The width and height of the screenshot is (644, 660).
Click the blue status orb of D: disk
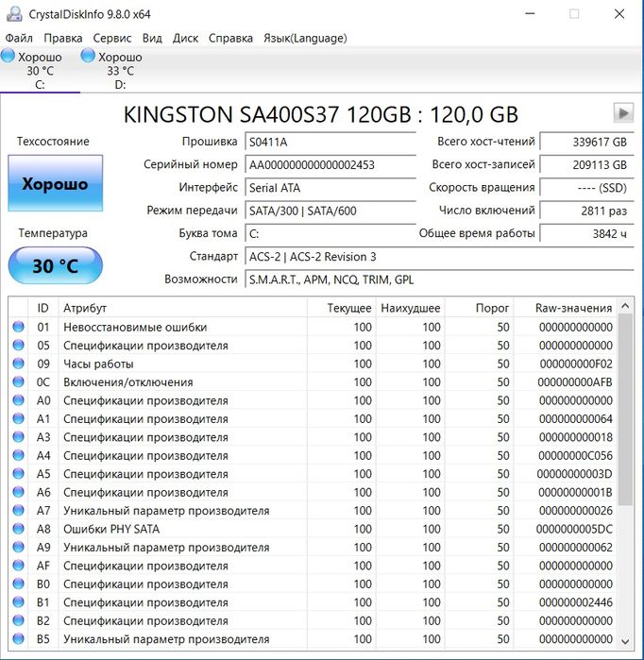click(88, 56)
